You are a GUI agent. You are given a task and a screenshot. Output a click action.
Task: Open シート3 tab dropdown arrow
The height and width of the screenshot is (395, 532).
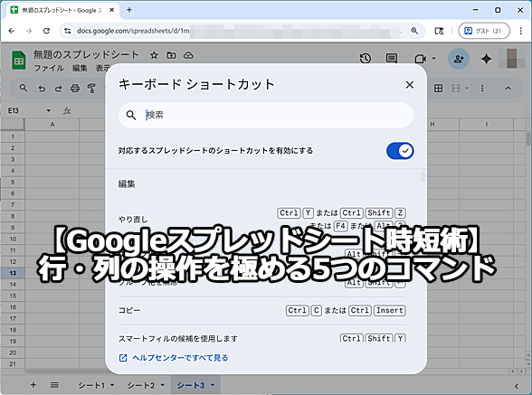point(213,385)
